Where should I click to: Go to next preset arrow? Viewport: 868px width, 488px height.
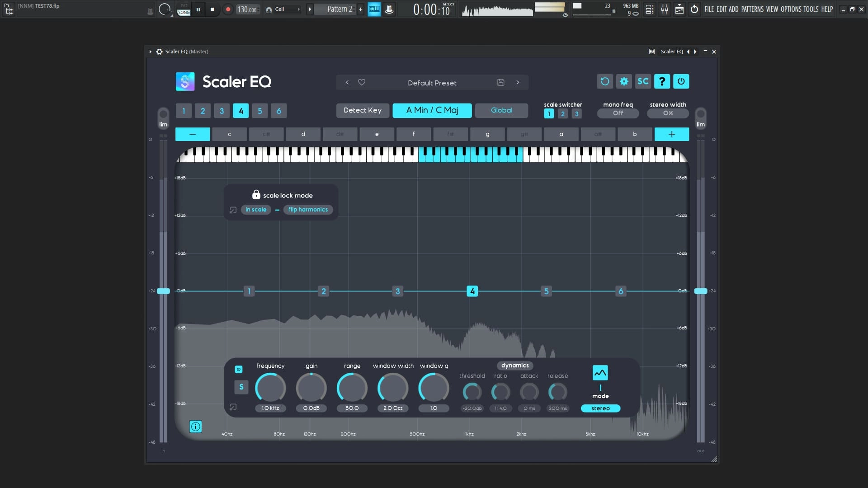(518, 83)
